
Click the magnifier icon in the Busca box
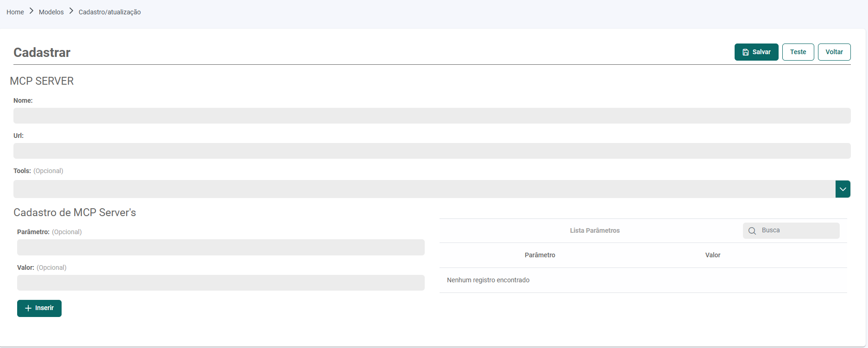point(752,230)
